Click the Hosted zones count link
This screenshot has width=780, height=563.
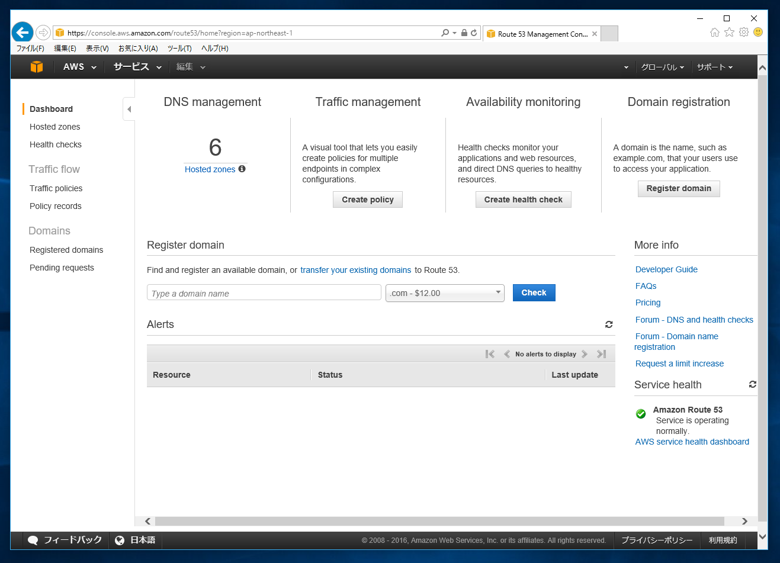tap(209, 169)
